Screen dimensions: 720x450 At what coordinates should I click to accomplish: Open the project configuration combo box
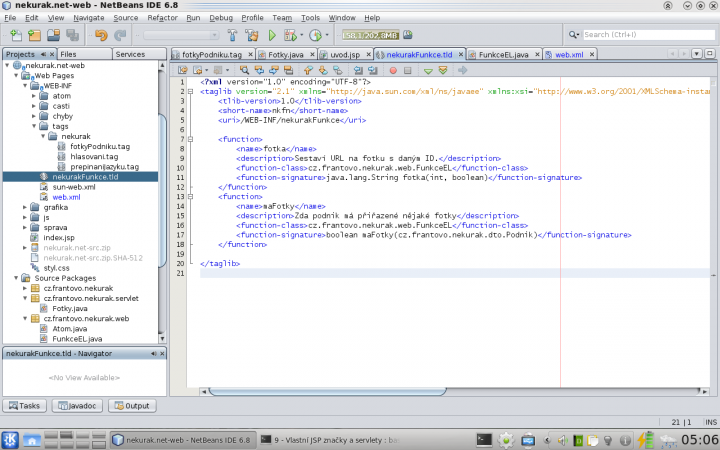[181, 35]
